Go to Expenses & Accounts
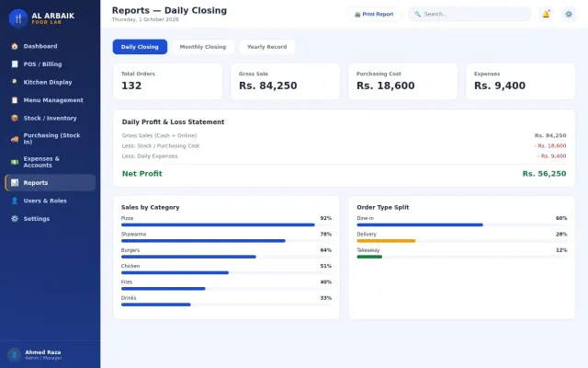Screen dimensions: 588x368 [51, 162]
